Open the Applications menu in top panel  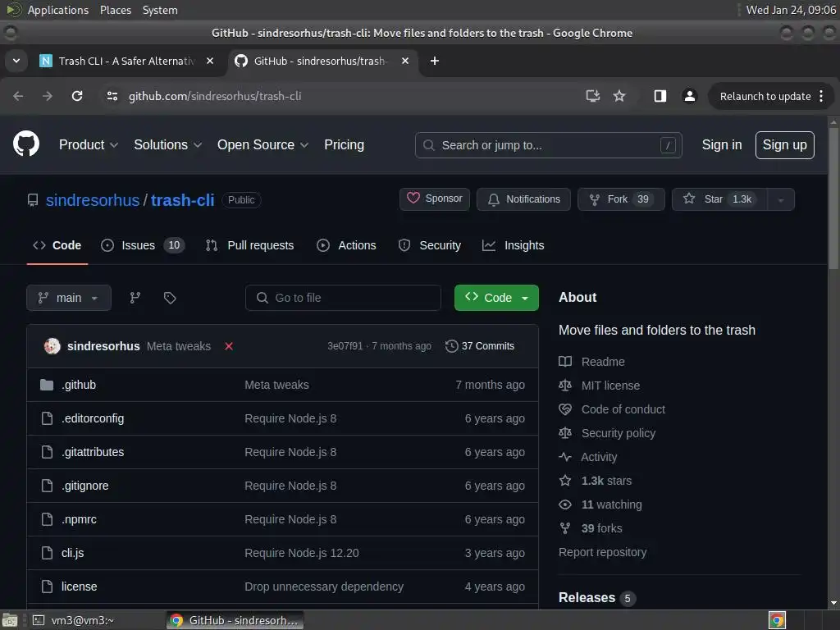pos(58,10)
